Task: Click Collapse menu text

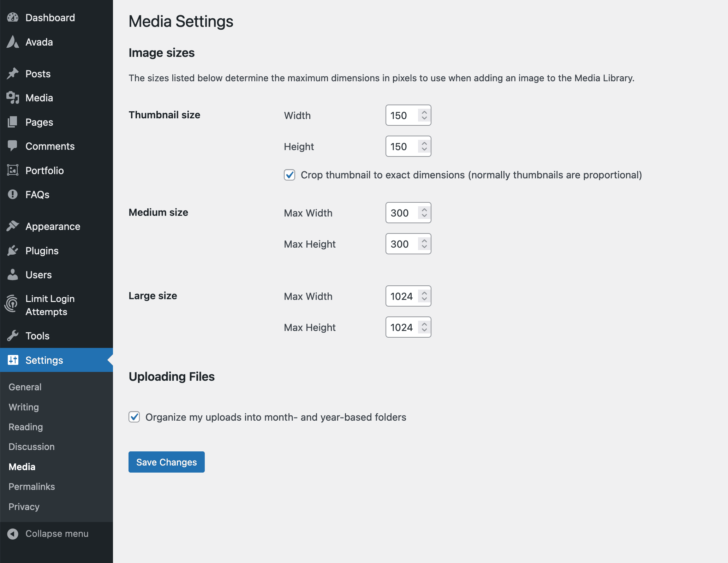Action: (x=57, y=534)
